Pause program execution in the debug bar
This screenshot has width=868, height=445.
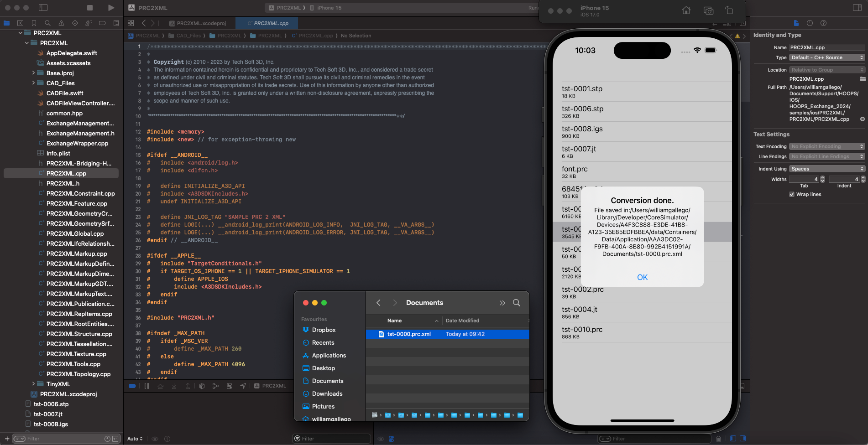point(146,386)
